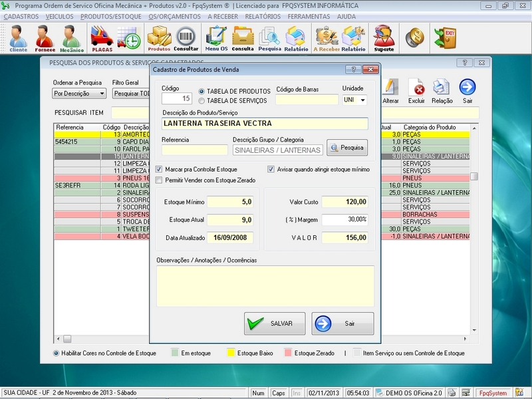Viewport: 532px width, 399px height.
Task: Open the OS/ORÇAMENTOS menu
Action: tap(174, 17)
